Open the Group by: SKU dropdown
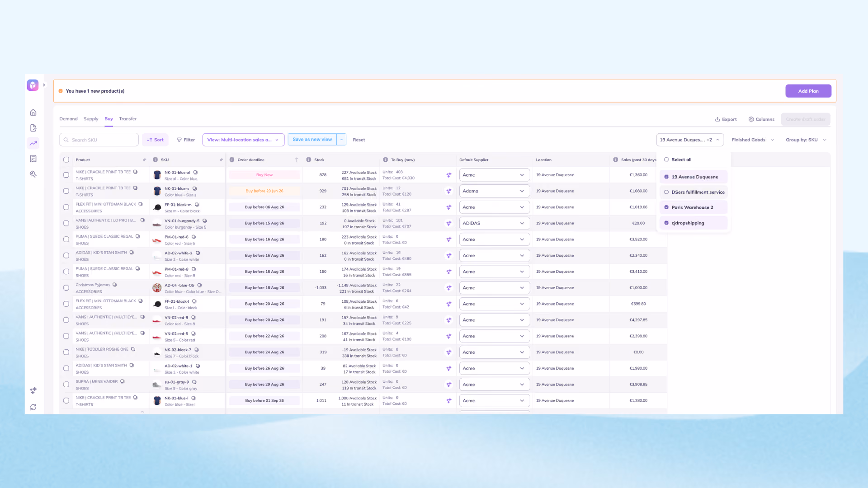Screen dimensions: 868x488 tap(806, 140)
